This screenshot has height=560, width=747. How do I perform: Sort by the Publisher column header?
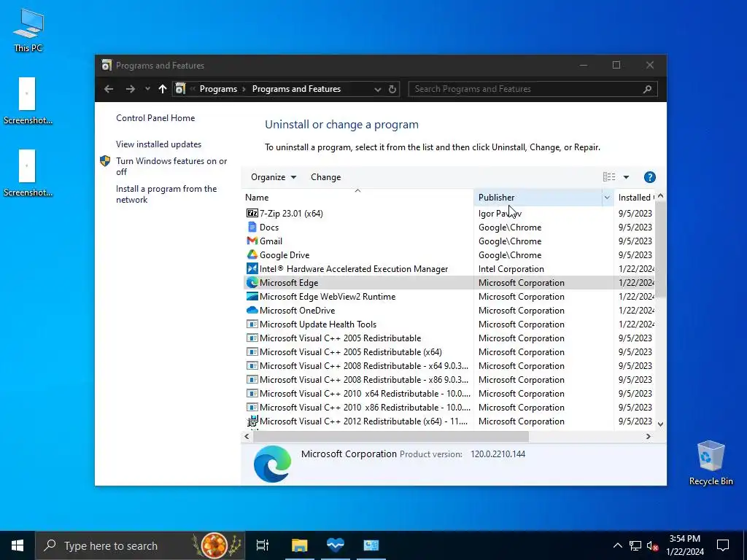538,197
